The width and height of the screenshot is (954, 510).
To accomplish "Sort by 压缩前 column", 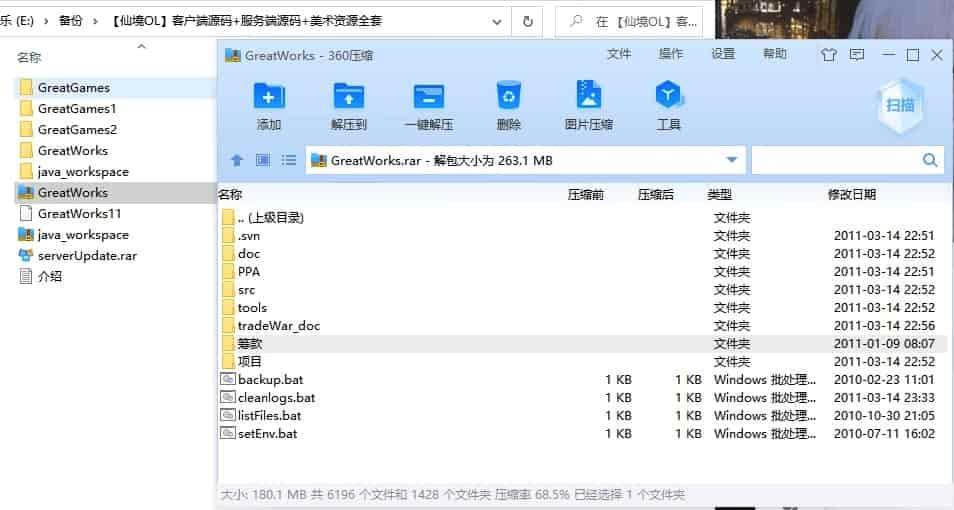I will click(585, 195).
